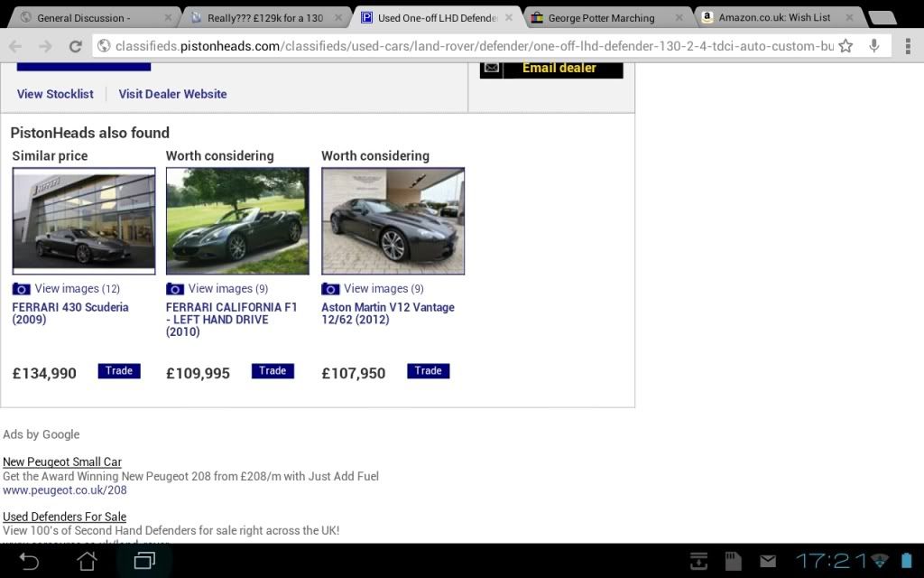This screenshot has width=924, height=578.
Task: Select the £107,950 price text
Action: pos(354,373)
